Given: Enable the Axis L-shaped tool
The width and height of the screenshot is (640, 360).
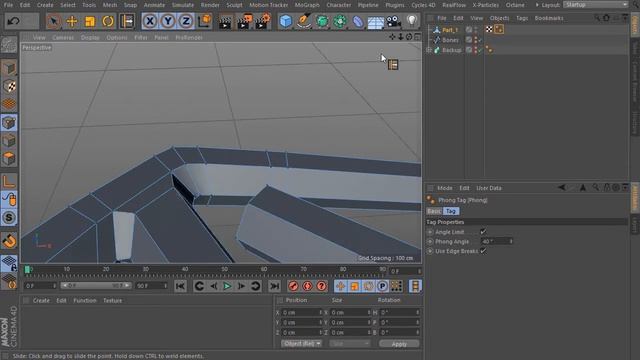Looking at the screenshot, I should coord(9,181).
